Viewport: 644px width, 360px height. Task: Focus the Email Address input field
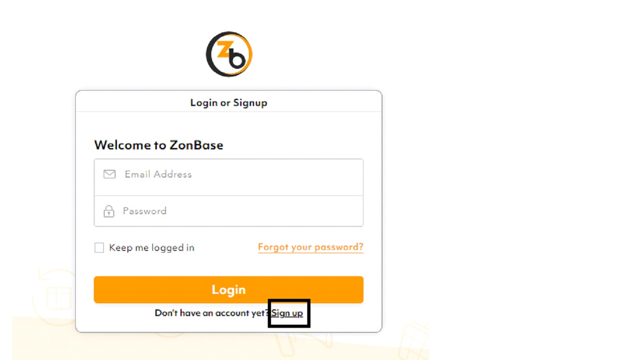(228, 177)
